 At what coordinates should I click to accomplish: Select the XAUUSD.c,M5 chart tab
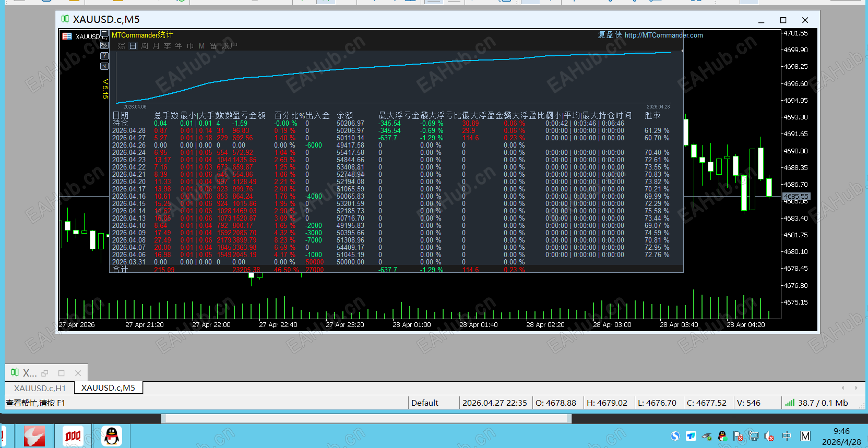point(108,388)
